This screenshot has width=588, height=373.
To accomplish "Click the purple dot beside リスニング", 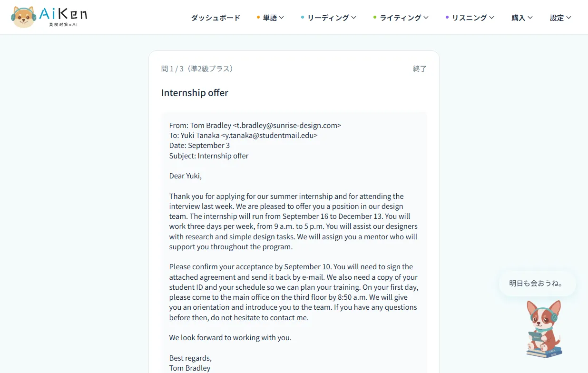I will point(447,18).
